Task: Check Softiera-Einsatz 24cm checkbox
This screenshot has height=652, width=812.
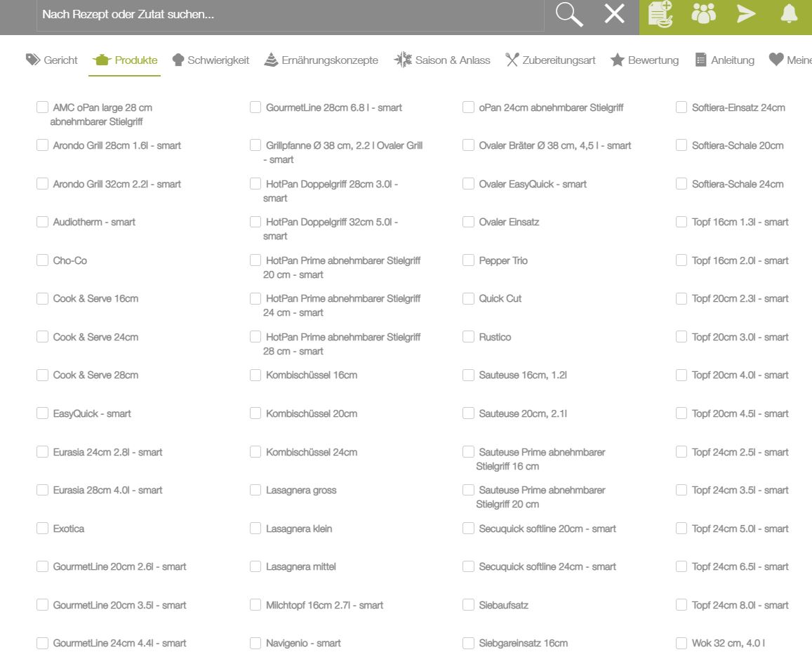Action: 681,107
